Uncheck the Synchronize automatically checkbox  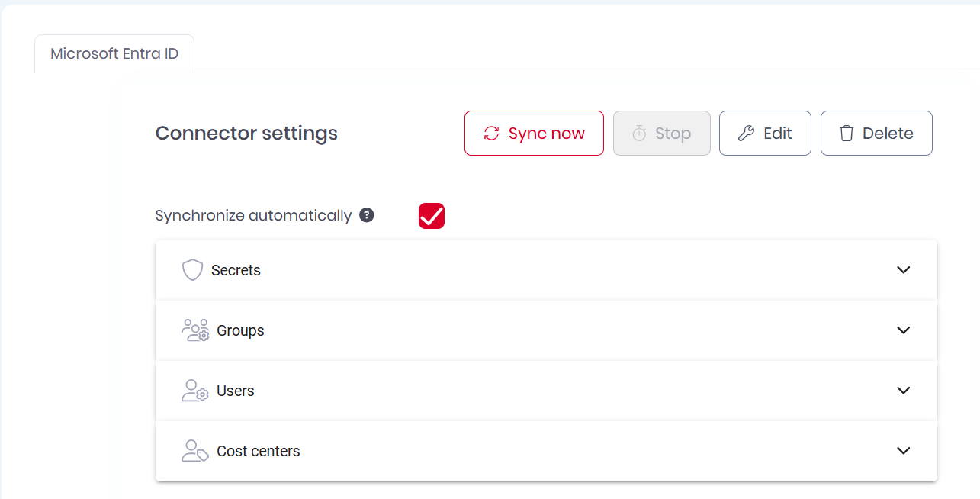tap(432, 216)
